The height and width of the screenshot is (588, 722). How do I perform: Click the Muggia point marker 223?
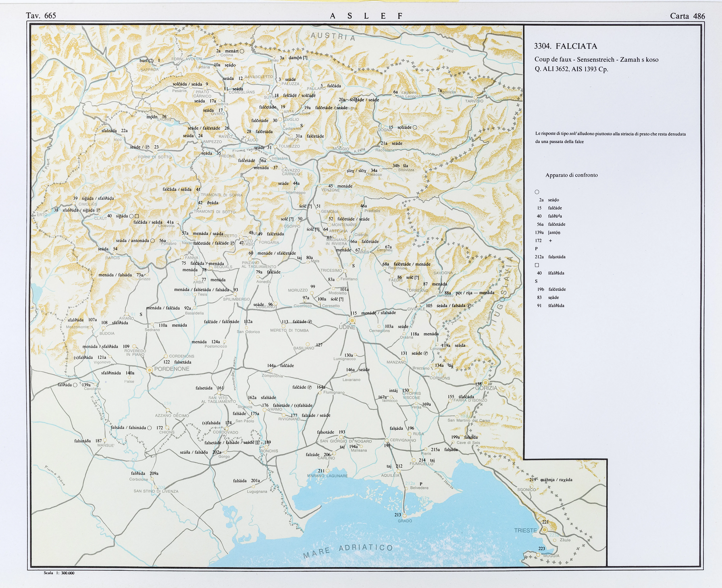pyautogui.click(x=538, y=555)
